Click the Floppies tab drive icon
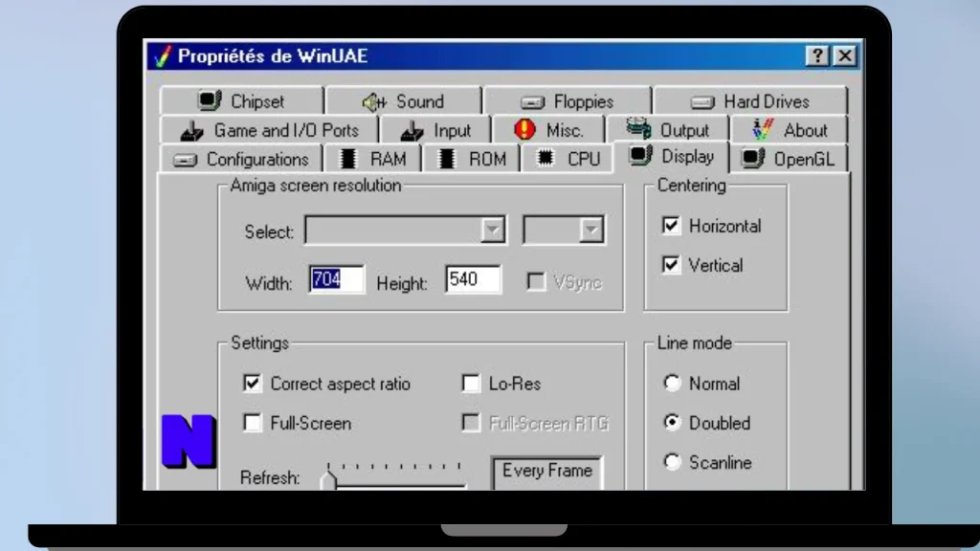This screenshot has height=551, width=980. [532, 102]
